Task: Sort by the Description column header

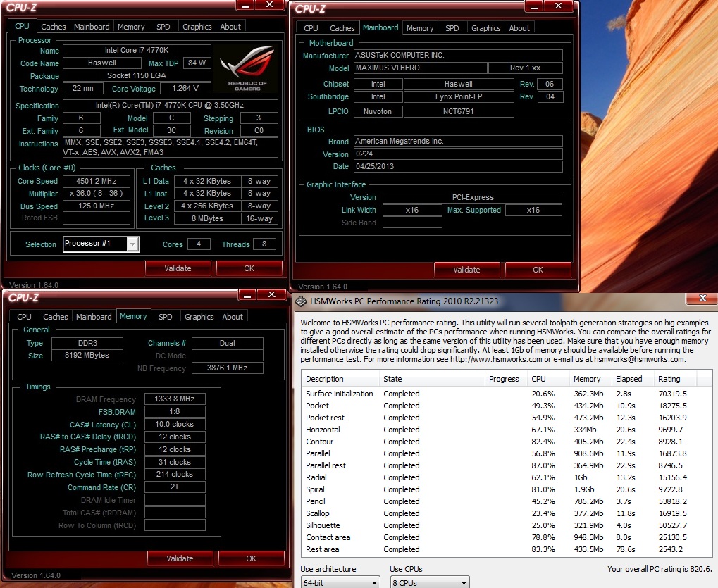Action: [340, 379]
